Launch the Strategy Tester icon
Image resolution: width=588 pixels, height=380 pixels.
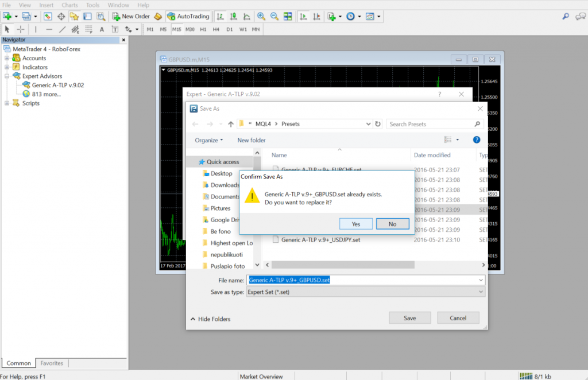101,16
